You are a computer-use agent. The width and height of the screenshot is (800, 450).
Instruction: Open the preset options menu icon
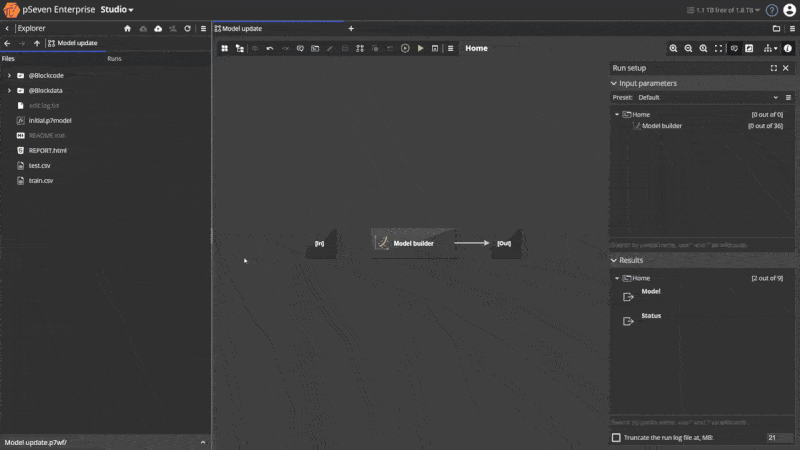pyautogui.click(x=788, y=97)
